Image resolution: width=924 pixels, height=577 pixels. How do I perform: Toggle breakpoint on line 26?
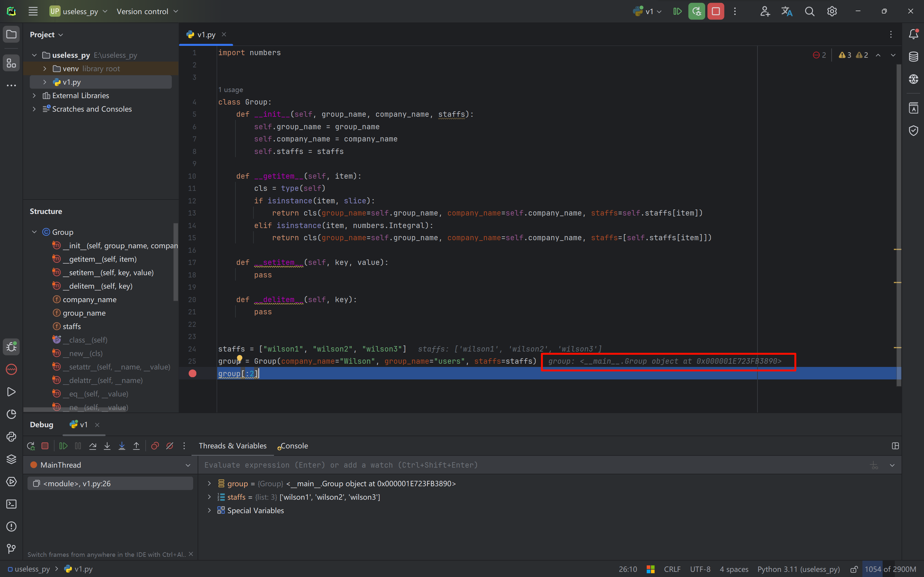tap(193, 374)
